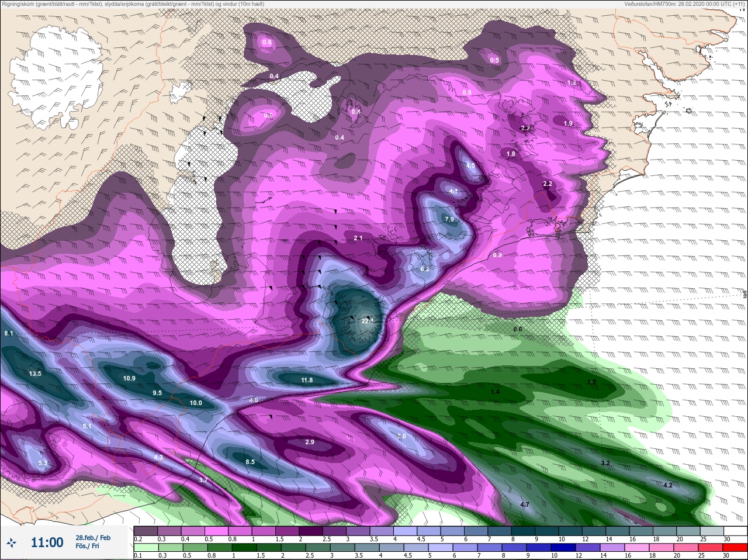Click the 4.7 rain value near bottom
Screen dimensions: 748x560
tap(525, 504)
